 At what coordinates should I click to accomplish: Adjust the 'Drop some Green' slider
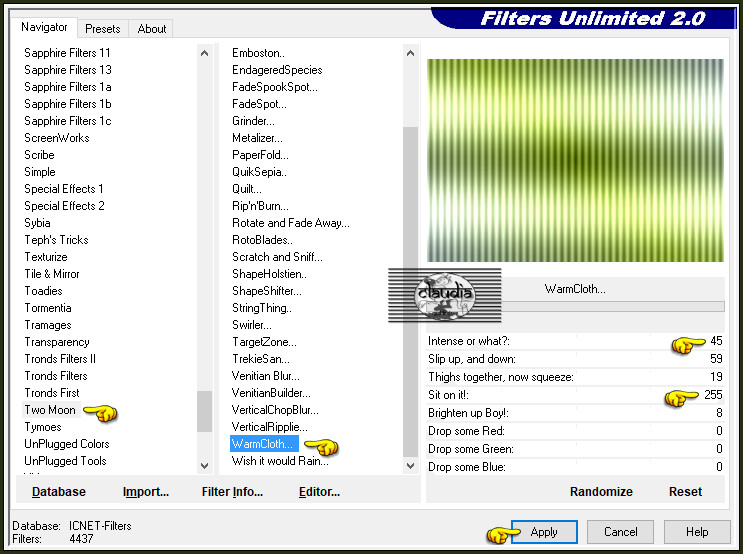(575, 449)
